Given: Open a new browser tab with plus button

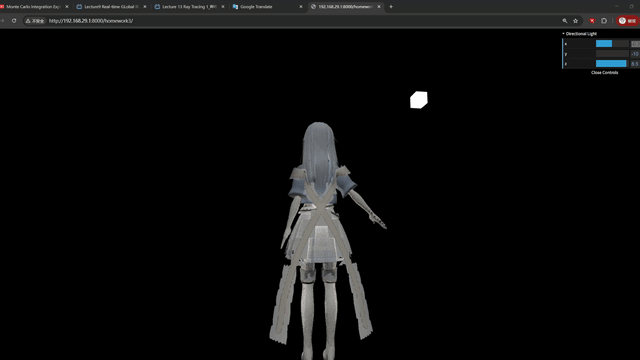Looking at the screenshot, I should point(391,7).
